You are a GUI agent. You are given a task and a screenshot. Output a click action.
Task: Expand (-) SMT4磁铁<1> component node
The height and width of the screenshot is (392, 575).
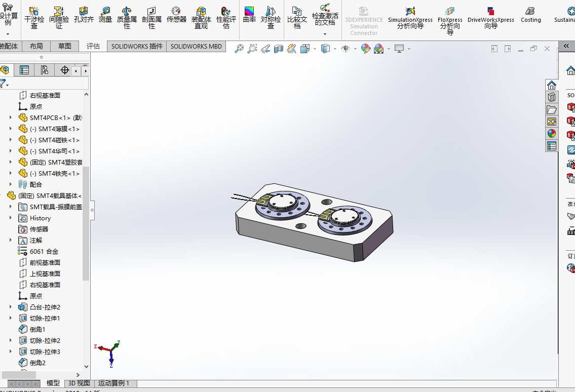pos(10,140)
